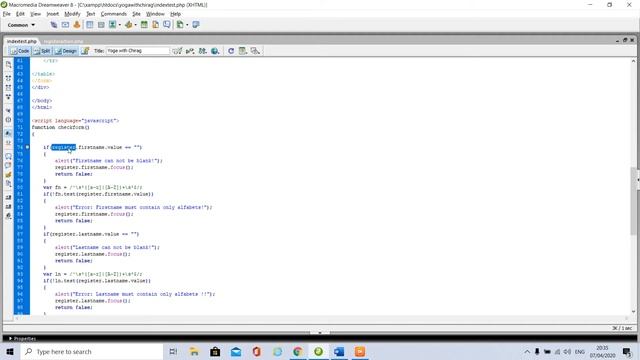640x360 pixels.
Task: Open the Site menu
Action: coord(136,14)
